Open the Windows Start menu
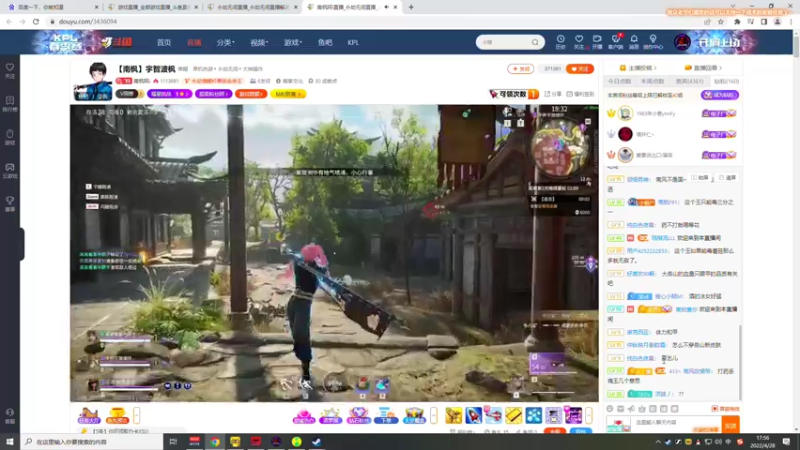Viewport: 800px width, 450px height. 10,442
